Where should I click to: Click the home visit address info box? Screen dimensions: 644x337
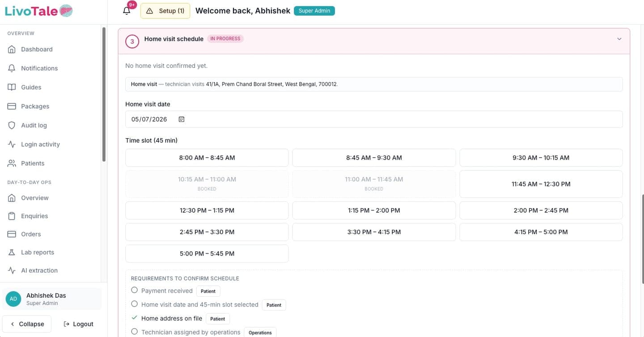(374, 84)
